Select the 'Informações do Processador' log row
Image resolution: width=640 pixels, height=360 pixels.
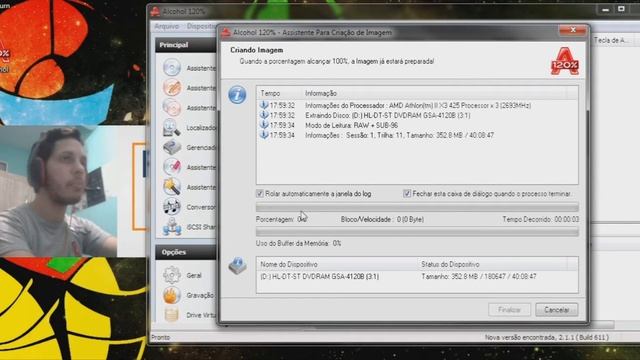pos(417,105)
